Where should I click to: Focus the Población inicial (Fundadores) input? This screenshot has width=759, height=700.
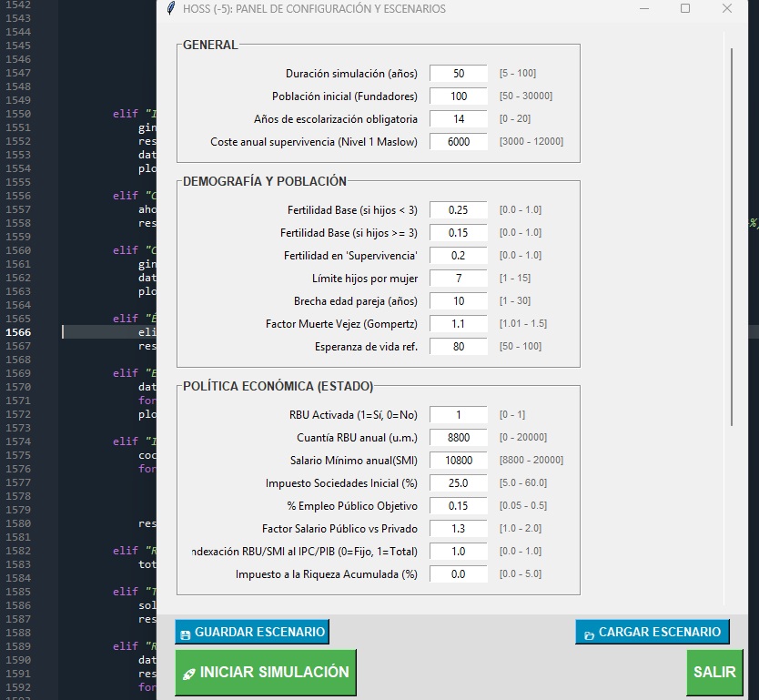tap(459, 96)
